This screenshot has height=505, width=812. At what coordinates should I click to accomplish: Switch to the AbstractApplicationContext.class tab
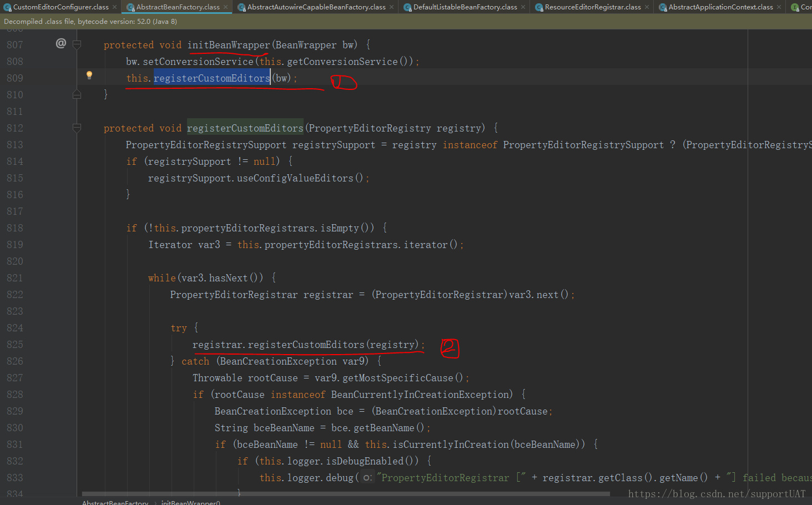click(x=720, y=7)
